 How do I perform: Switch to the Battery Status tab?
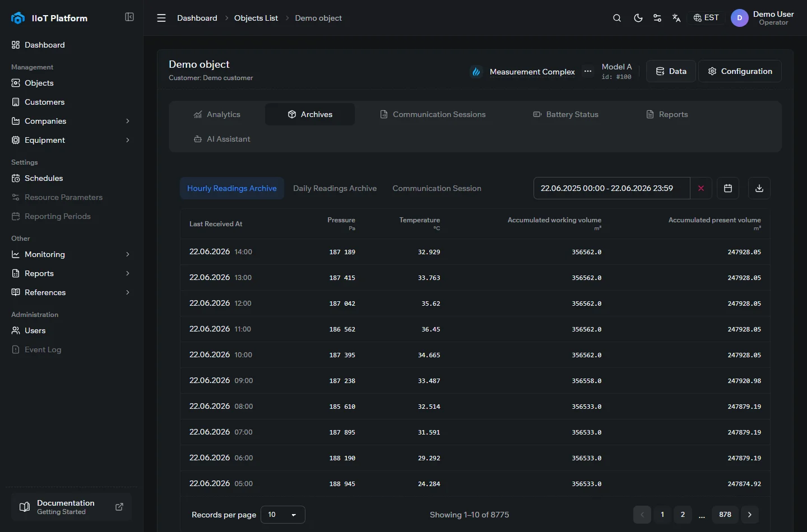565,114
